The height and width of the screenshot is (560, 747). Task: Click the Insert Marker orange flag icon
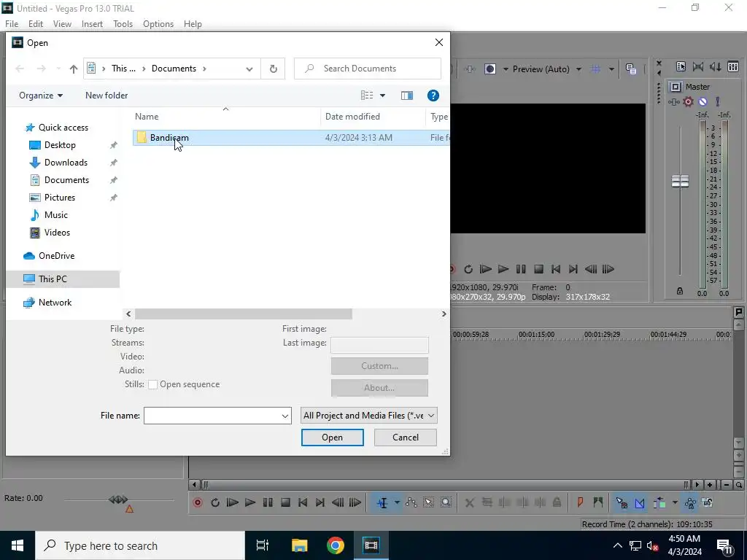pos(580,502)
